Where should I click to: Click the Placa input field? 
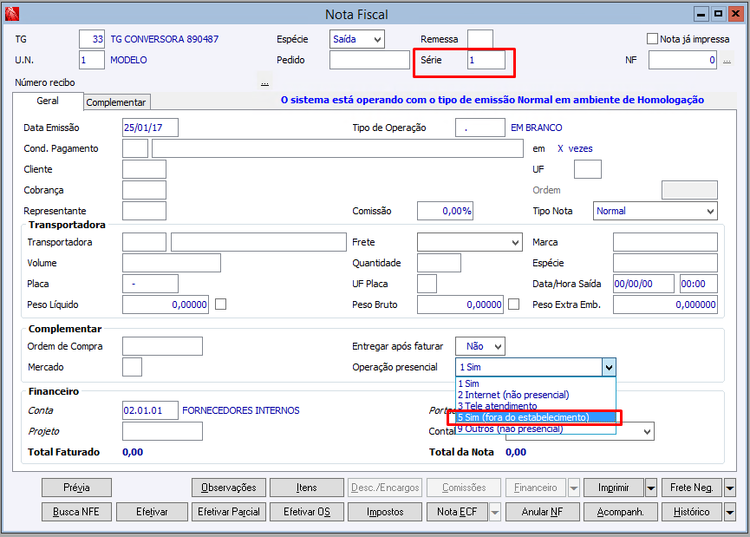click(x=150, y=284)
